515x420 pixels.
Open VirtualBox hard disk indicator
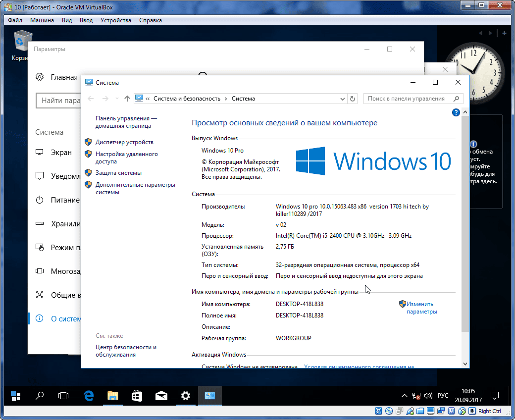pyautogui.click(x=379, y=411)
